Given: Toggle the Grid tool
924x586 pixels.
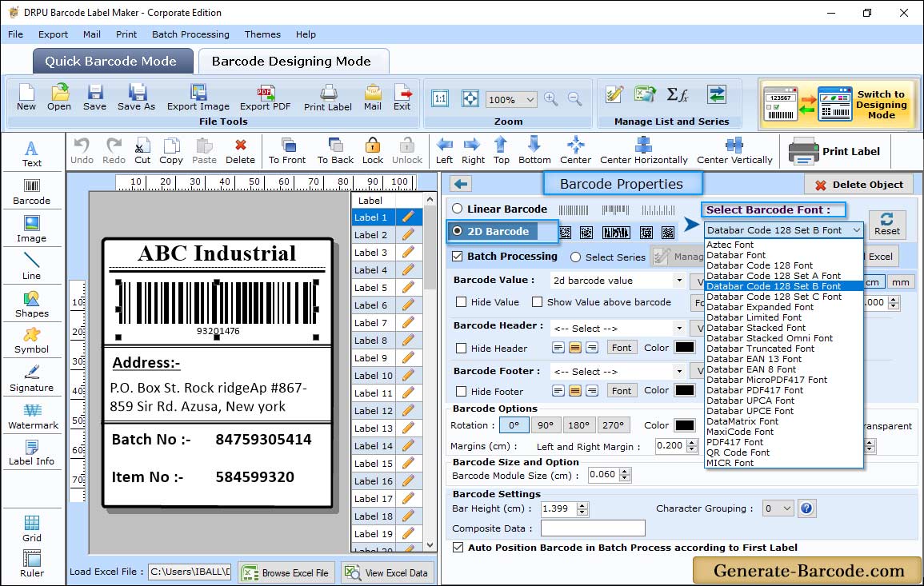Looking at the screenshot, I should (32, 529).
